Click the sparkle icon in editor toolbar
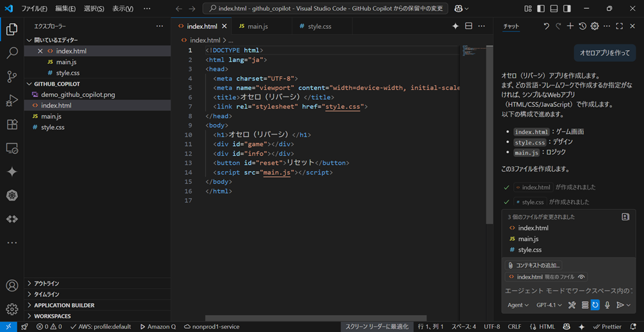The image size is (644, 332). point(455,26)
